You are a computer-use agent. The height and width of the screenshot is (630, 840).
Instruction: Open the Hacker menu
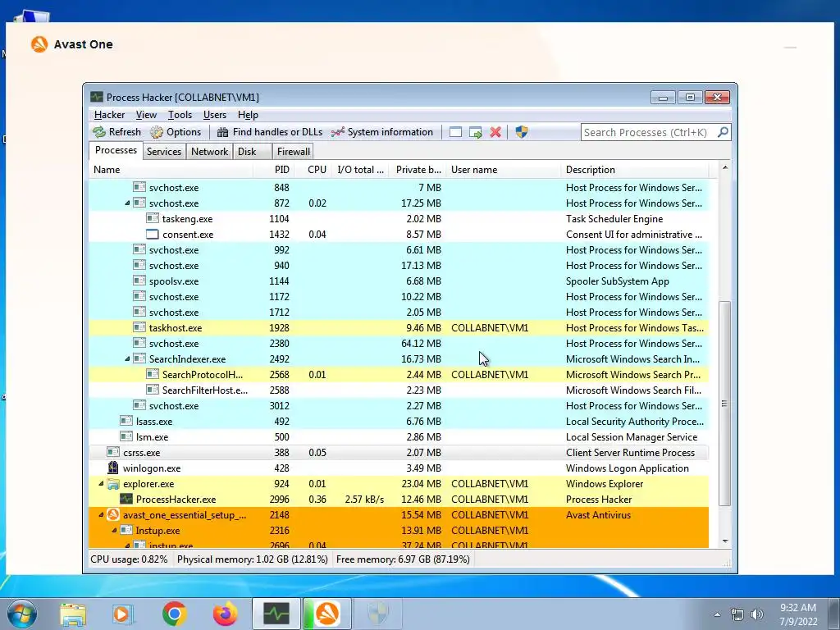click(x=109, y=115)
